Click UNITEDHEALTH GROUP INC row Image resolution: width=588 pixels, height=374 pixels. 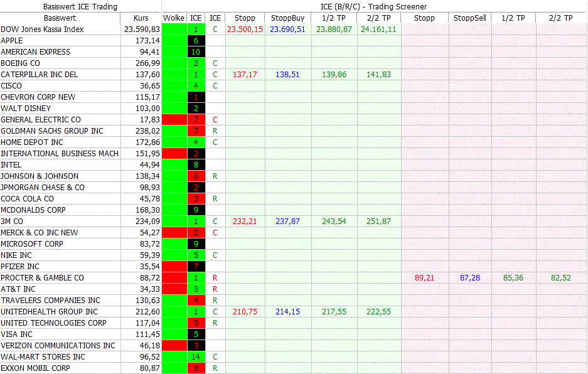[x=49, y=311]
